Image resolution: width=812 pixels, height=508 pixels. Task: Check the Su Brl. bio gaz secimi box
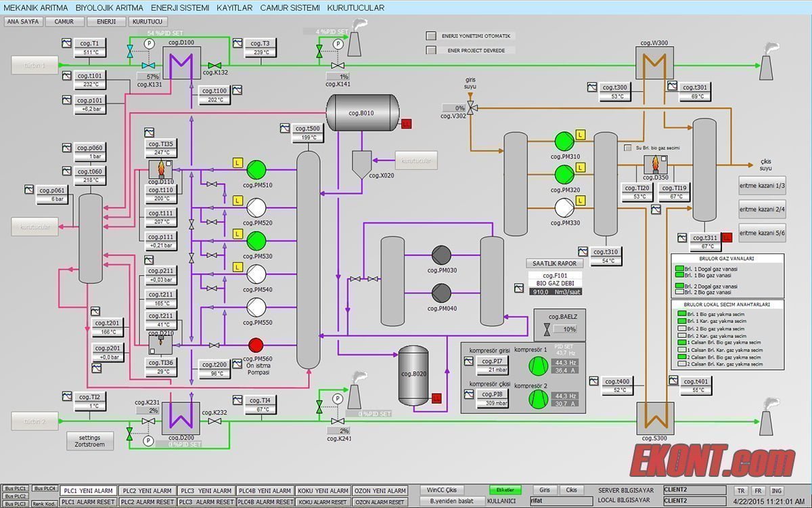pyautogui.click(x=627, y=148)
